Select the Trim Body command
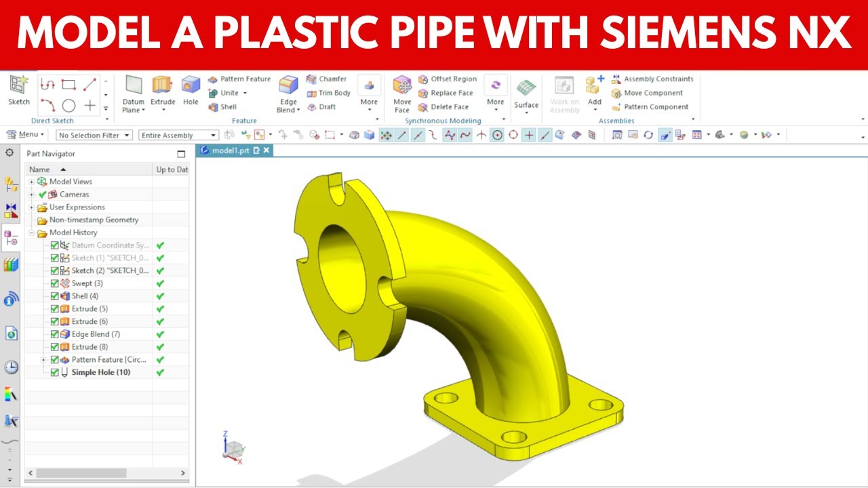 coord(329,93)
